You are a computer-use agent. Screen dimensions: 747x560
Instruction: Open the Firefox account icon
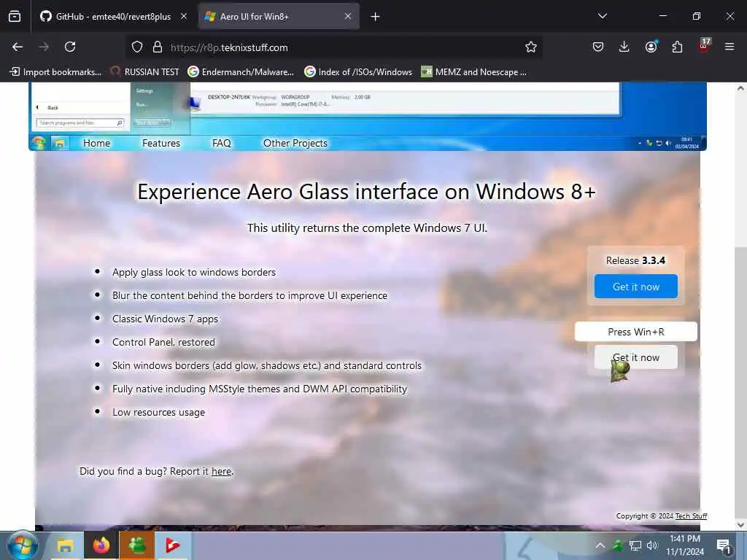tap(651, 47)
